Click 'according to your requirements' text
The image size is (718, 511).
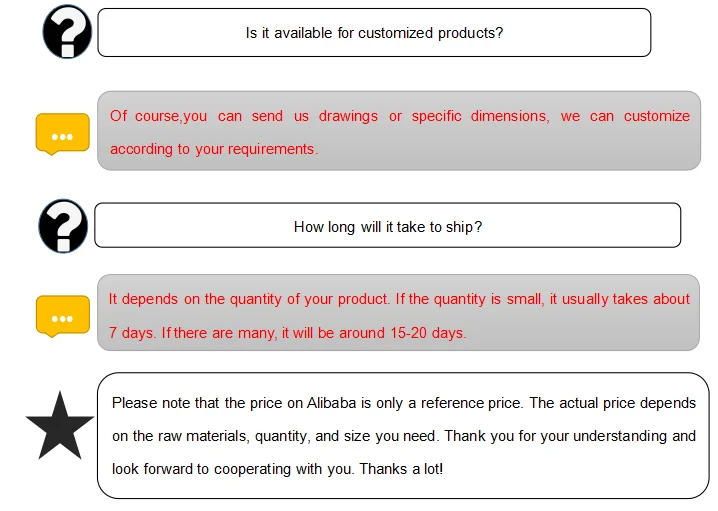[x=212, y=149]
